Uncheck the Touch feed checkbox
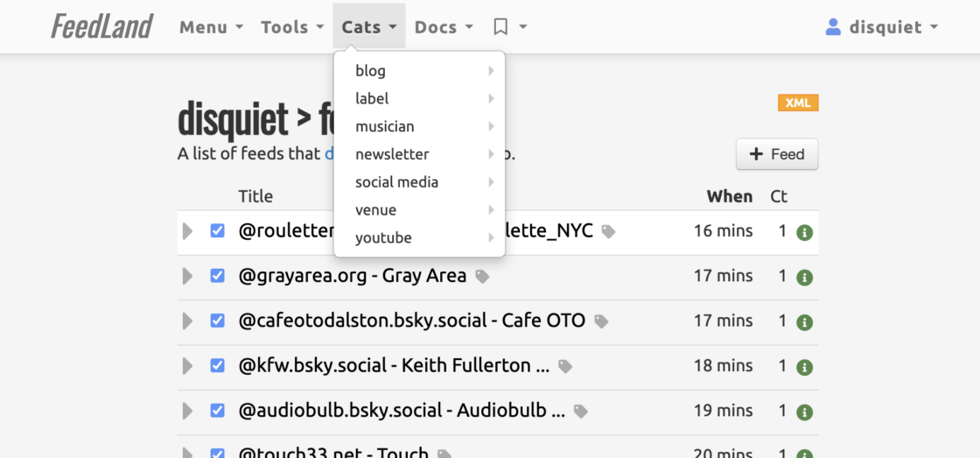Image resolution: width=980 pixels, height=458 pixels. click(x=218, y=454)
